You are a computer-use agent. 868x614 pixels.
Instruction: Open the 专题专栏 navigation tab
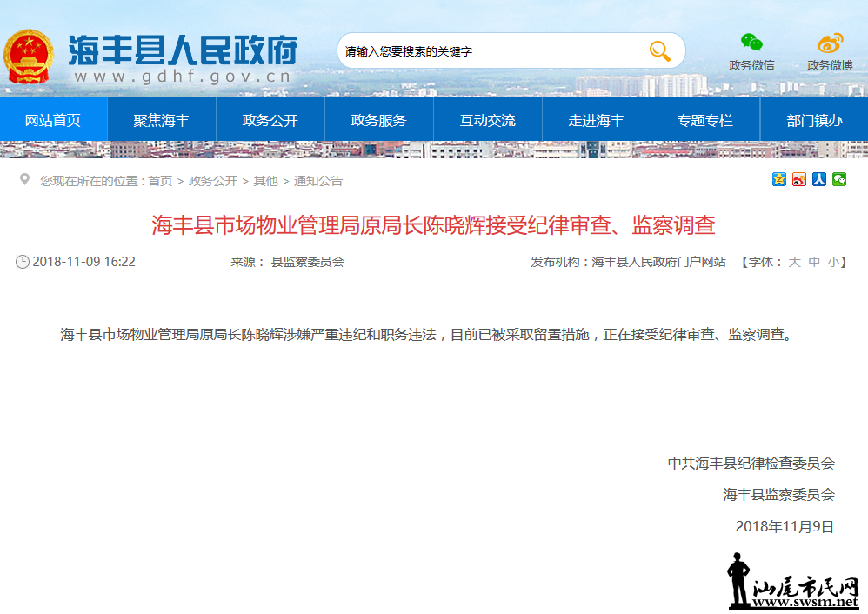pos(705,120)
